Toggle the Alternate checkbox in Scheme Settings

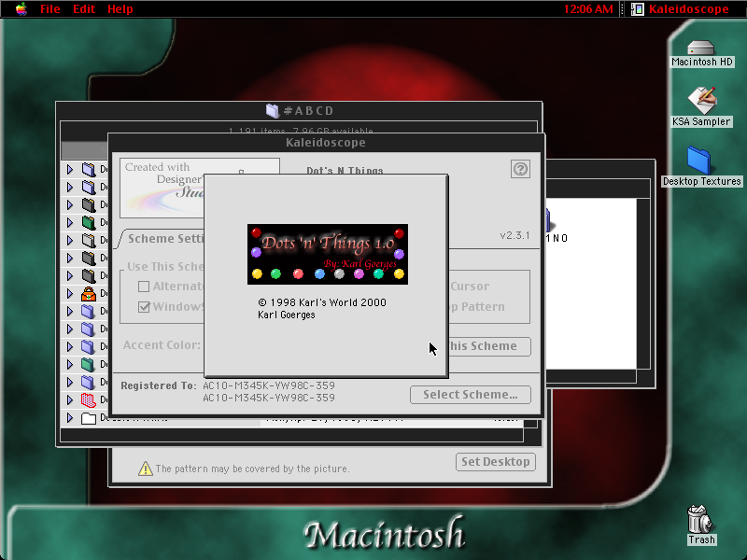click(144, 287)
